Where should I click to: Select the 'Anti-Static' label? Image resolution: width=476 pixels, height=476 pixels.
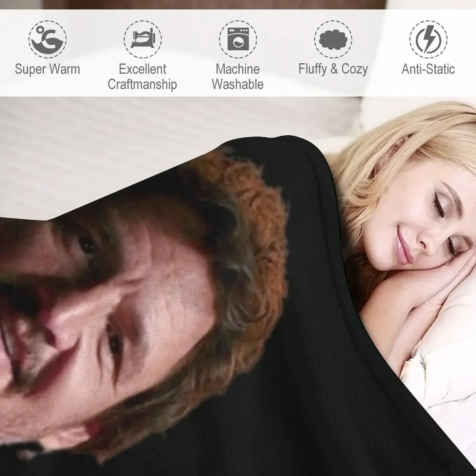tap(428, 69)
